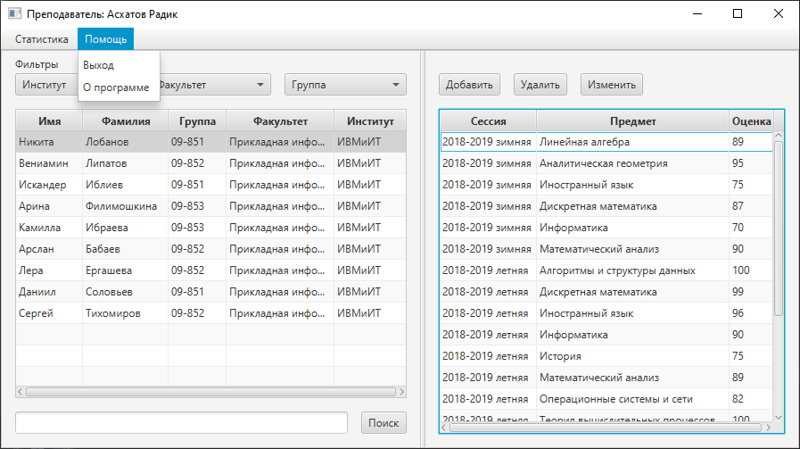Sort grades by Сессия column header

487,121
